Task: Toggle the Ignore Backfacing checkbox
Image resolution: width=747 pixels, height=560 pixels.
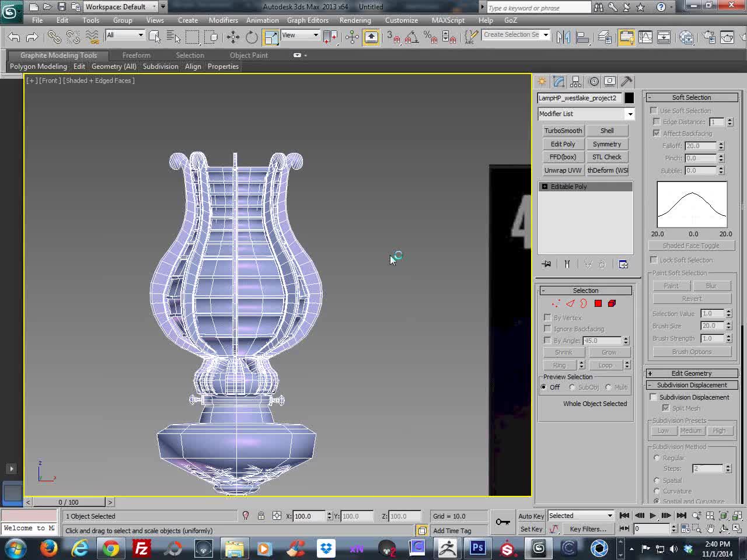Action: pyautogui.click(x=547, y=328)
